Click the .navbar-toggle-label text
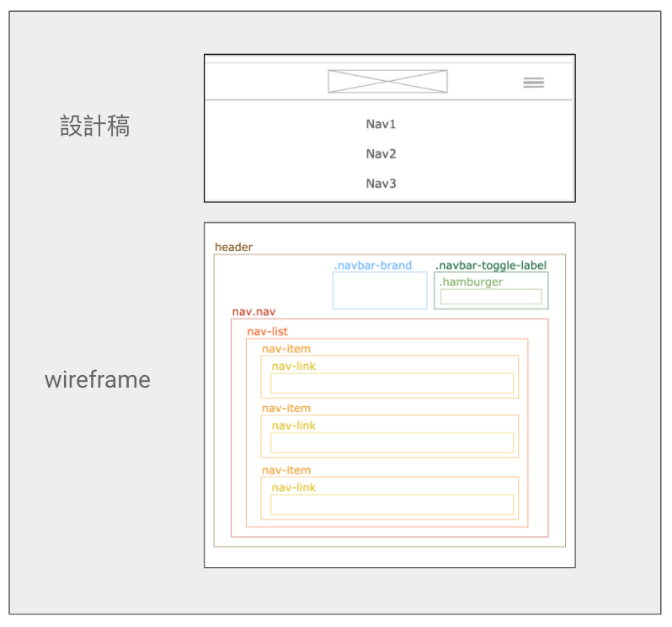Screen dimensions: 672x627 (x=491, y=265)
